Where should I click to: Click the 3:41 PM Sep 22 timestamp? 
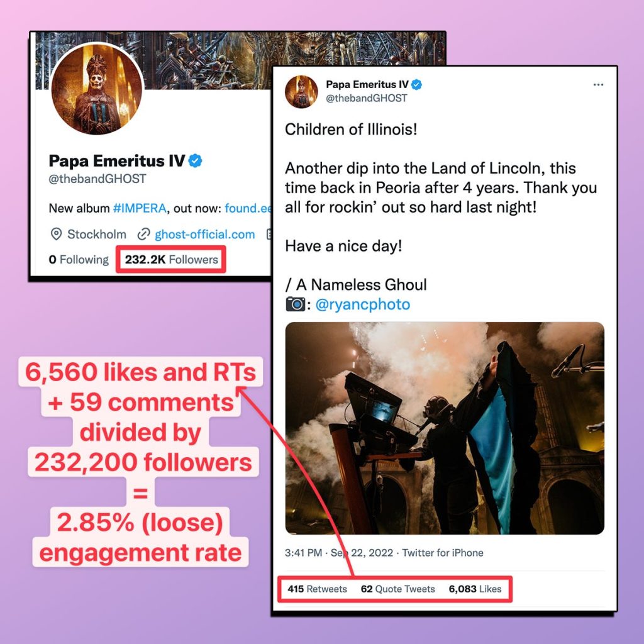tap(339, 553)
